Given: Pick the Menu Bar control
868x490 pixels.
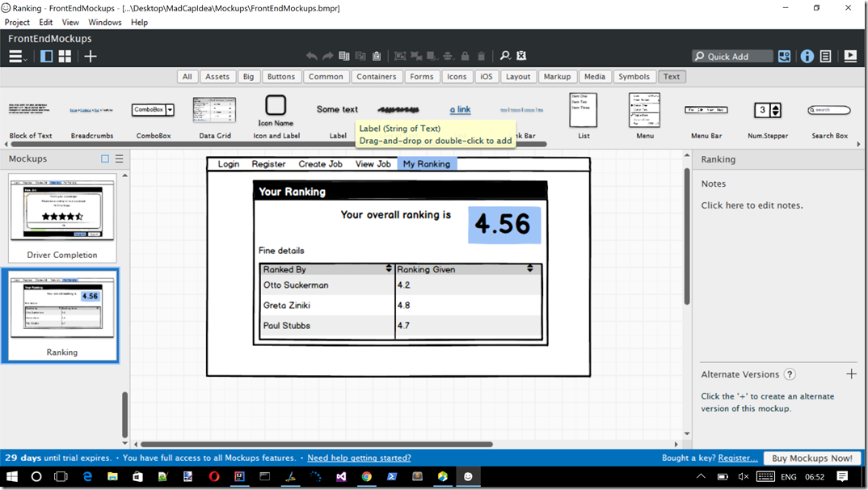Looking at the screenshot, I should coord(706,116).
